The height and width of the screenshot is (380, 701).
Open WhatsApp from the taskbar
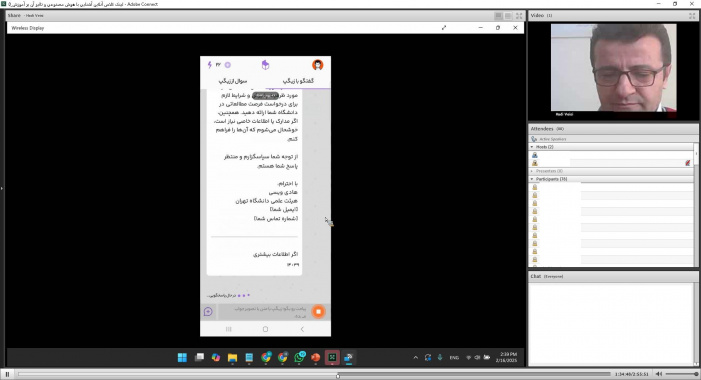click(x=299, y=357)
